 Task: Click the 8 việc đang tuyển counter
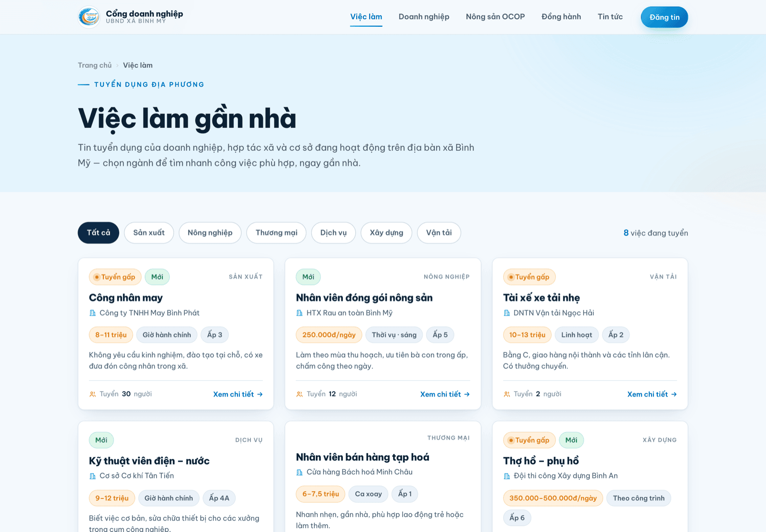[656, 233]
